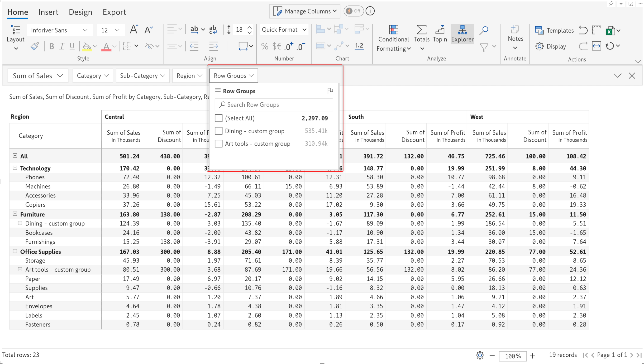Image resolution: width=644 pixels, height=364 pixels.
Task: Click the Quick Format button
Action: point(284,30)
